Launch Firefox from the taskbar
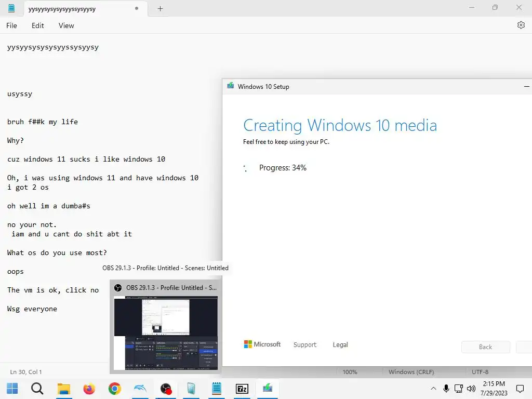Viewport: 532px width, 399px height. [x=89, y=389]
